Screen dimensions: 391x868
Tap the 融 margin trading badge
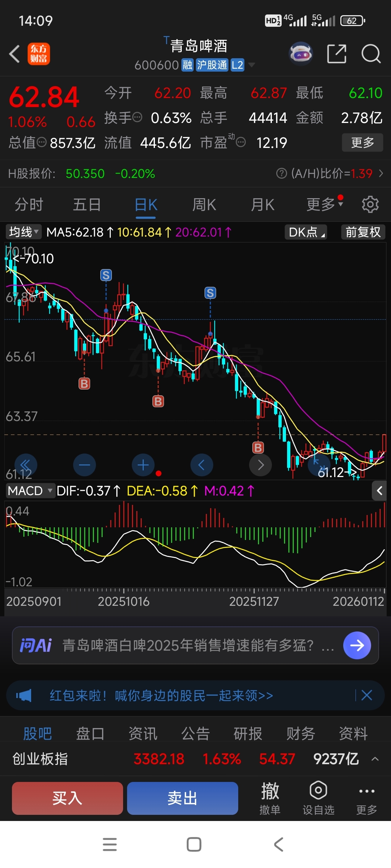click(x=188, y=65)
